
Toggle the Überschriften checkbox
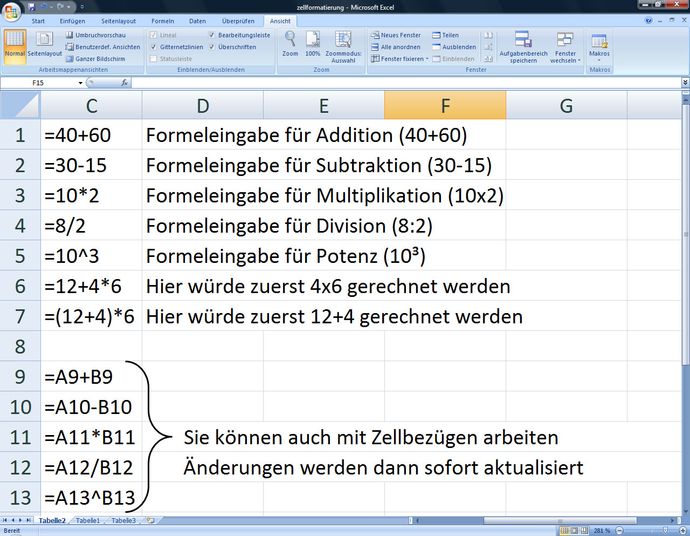[x=212, y=47]
